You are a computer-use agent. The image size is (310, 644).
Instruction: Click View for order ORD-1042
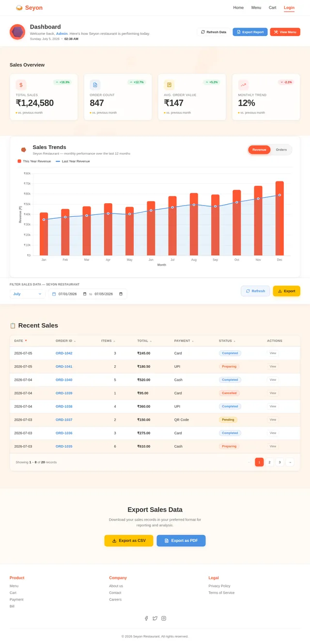[273, 353]
